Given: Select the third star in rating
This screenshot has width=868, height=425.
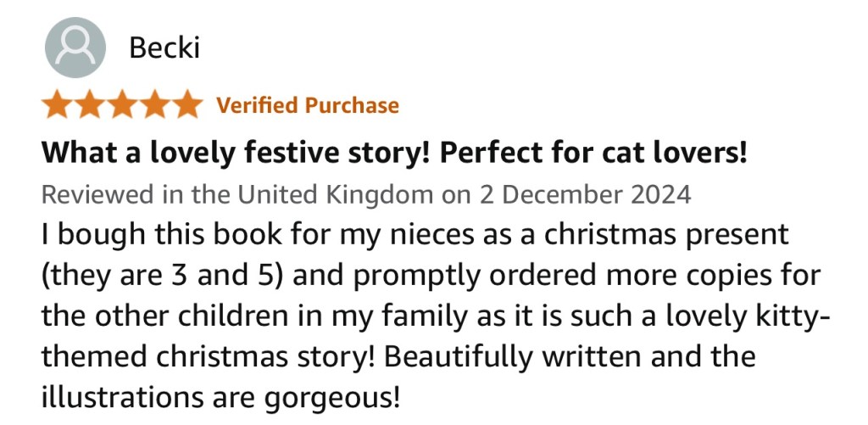Looking at the screenshot, I should [x=123, y=106].
